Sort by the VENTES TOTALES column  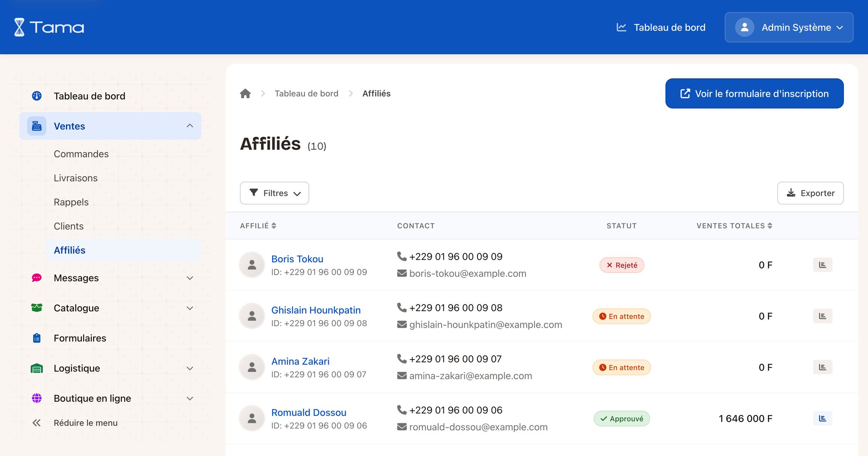(734, 226)
